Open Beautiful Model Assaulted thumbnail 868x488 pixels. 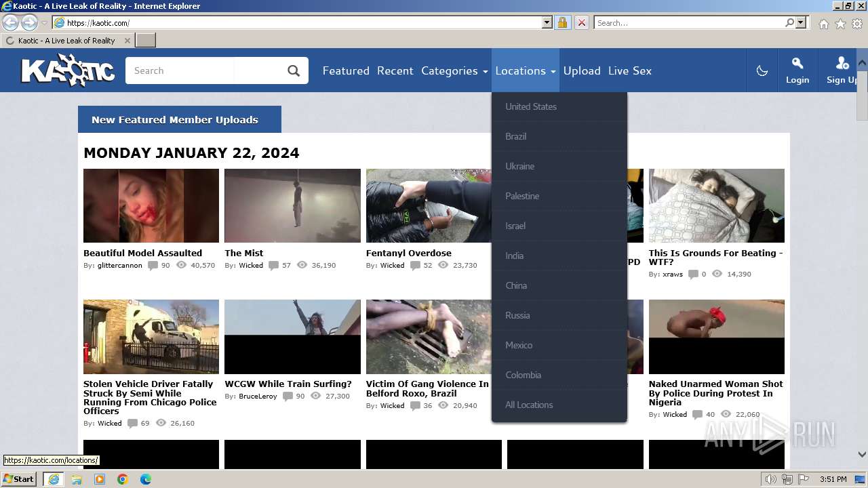click(151, 205)
